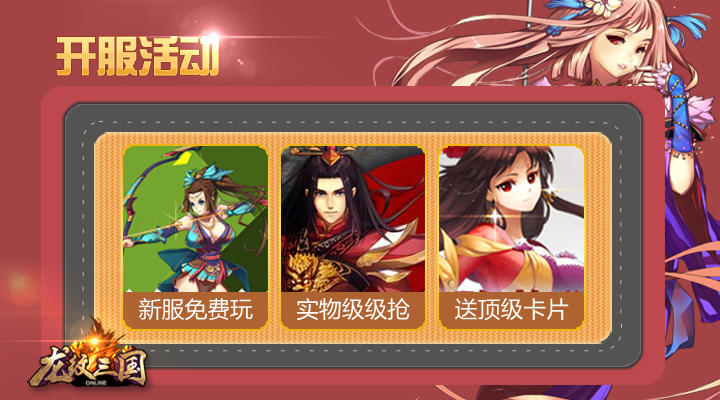
Task: Click the ONLINE text under the logo
Action: pos(96,383)
